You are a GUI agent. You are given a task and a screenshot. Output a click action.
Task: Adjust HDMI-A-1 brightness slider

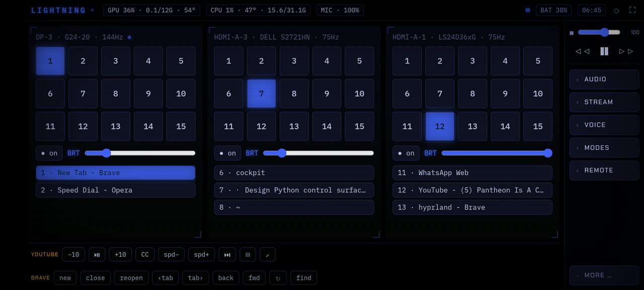(x=497, y=153)
